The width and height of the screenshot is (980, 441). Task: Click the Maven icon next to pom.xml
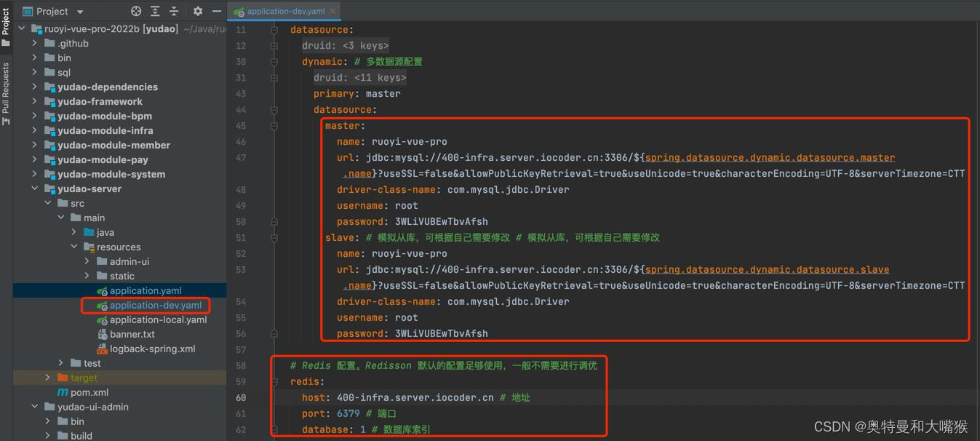[65, 392]
